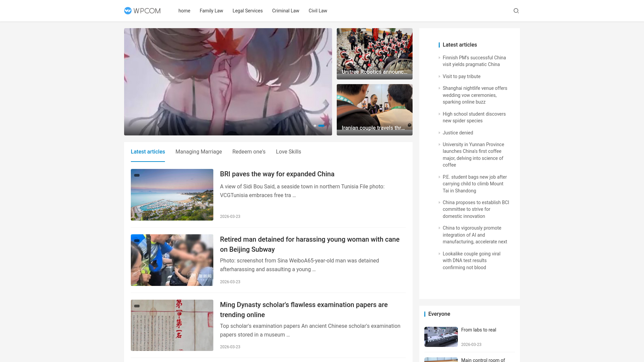Open Shanghai nightlife venue article link
Image resolution: width=644 pixels, height=362 pixels.
475,95
